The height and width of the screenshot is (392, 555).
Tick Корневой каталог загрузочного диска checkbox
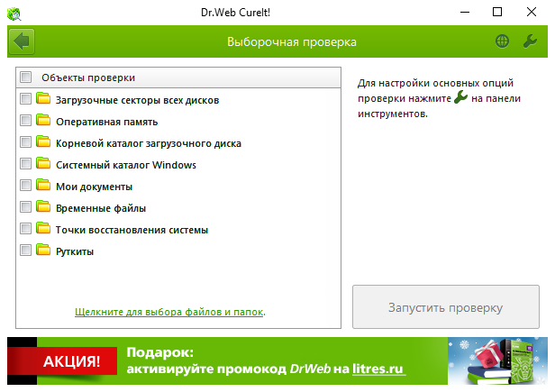tap(25, 142)
